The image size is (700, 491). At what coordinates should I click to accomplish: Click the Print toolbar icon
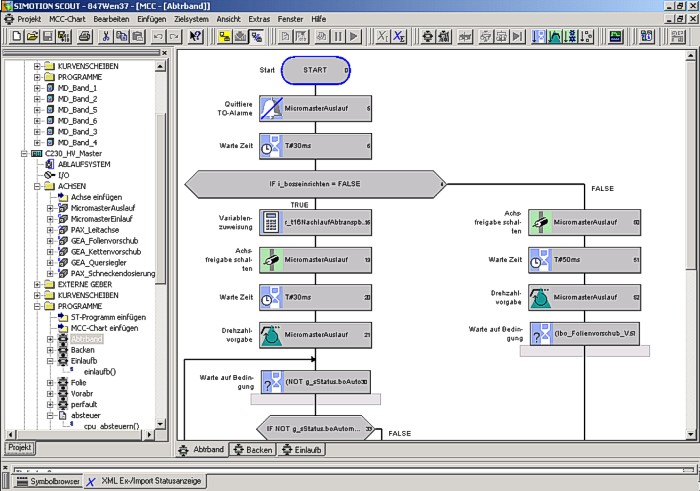coord(85,37)
